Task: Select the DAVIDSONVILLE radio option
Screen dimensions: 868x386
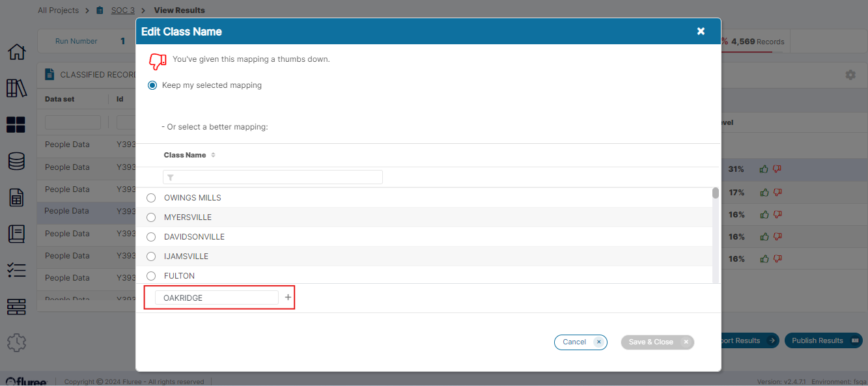Action: click(x=151, y=237)
